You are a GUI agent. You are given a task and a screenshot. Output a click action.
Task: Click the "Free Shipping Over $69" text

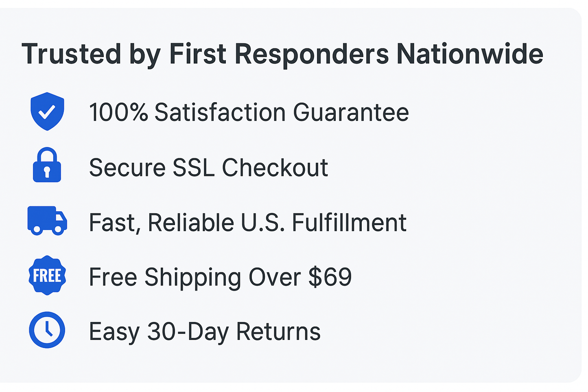coord(220,277)
